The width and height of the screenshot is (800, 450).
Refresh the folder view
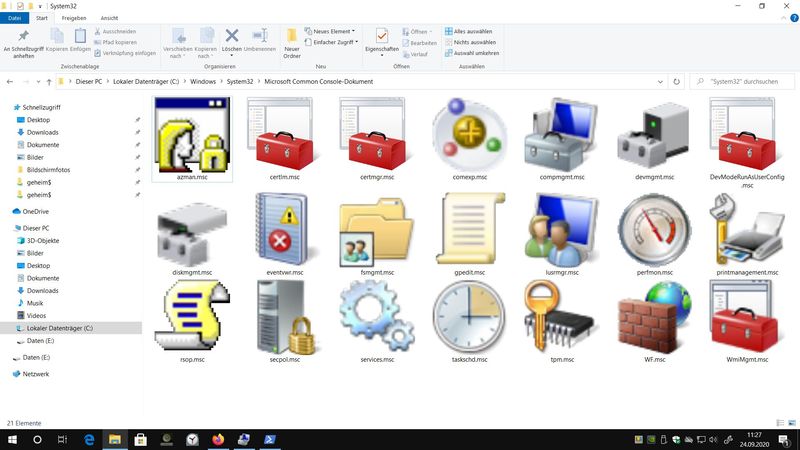click(x=677, y=82)
